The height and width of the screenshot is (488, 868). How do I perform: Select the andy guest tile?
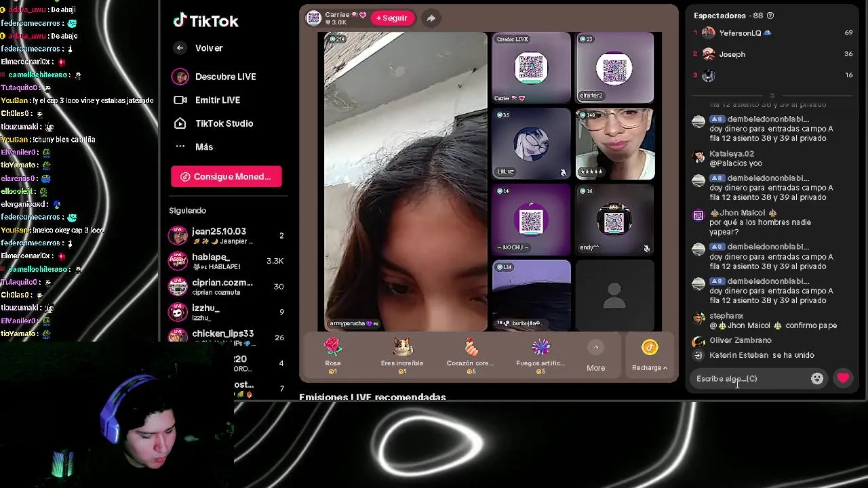614,220
